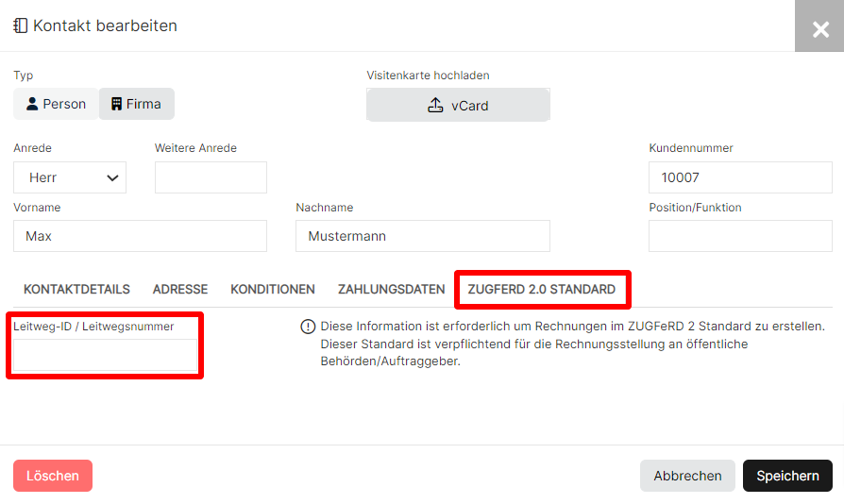Click the Abbrechen button
The height and width of the screenshot is (504, 844).
click(x=687, y=476)
